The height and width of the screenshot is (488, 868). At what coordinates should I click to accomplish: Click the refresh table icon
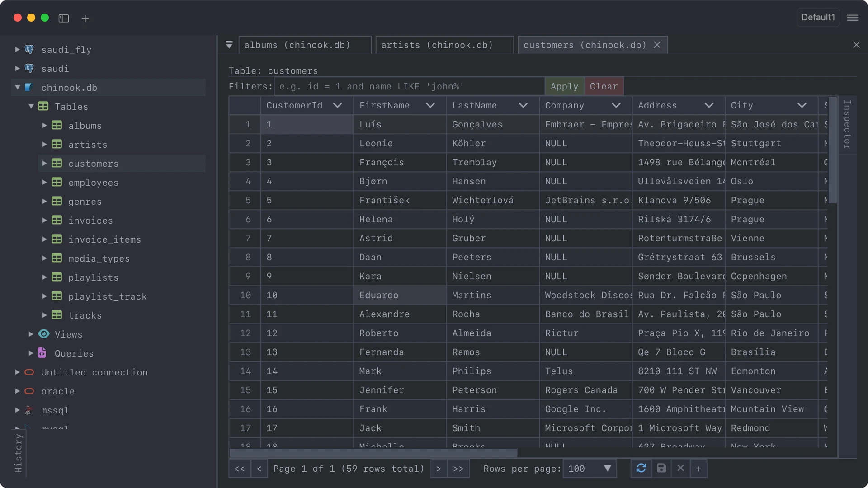(641, 468)
